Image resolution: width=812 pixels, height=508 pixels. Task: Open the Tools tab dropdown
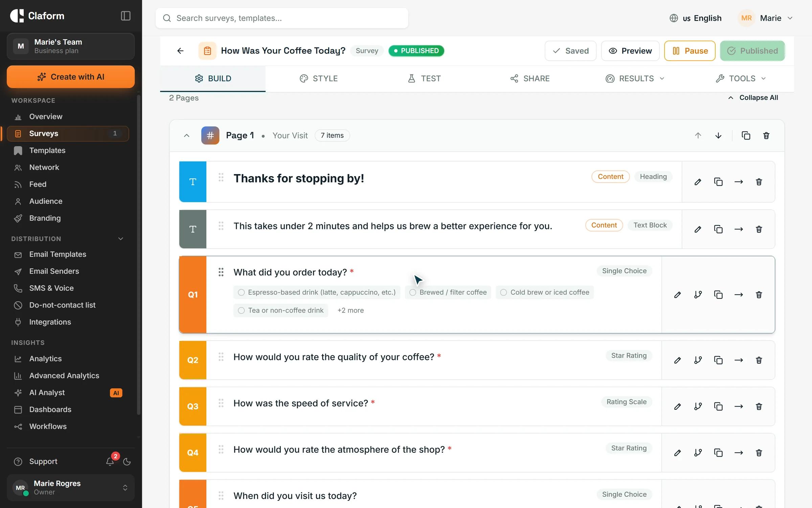741,79
